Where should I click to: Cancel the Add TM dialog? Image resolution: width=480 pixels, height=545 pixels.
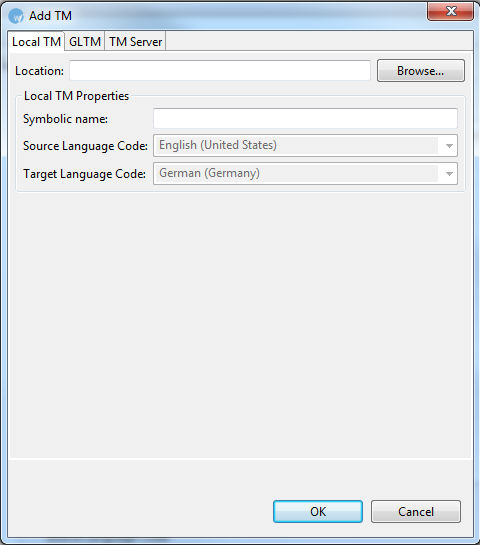pyautogui.click(x=416, y=512)
